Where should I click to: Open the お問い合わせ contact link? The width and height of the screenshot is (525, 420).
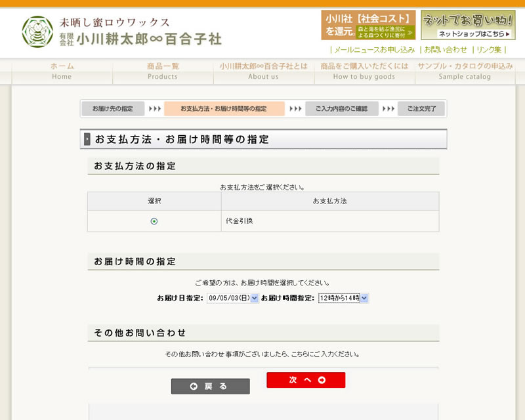[446, 50]
